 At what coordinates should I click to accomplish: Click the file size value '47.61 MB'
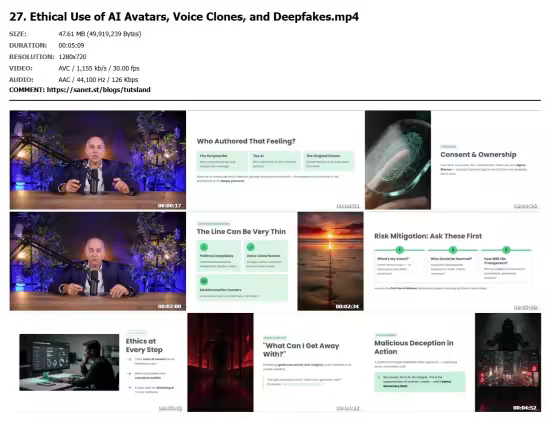point(100,34)
